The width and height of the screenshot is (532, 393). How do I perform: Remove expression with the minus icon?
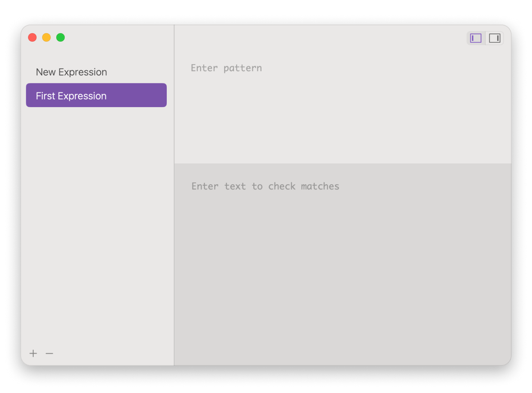pos(49,353)
